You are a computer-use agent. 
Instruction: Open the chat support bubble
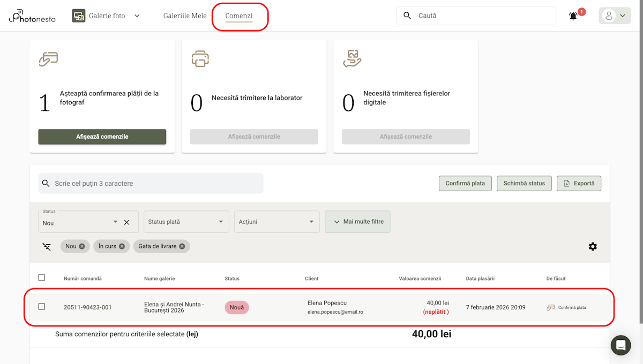pyautogui.click(x=620, y=345)
